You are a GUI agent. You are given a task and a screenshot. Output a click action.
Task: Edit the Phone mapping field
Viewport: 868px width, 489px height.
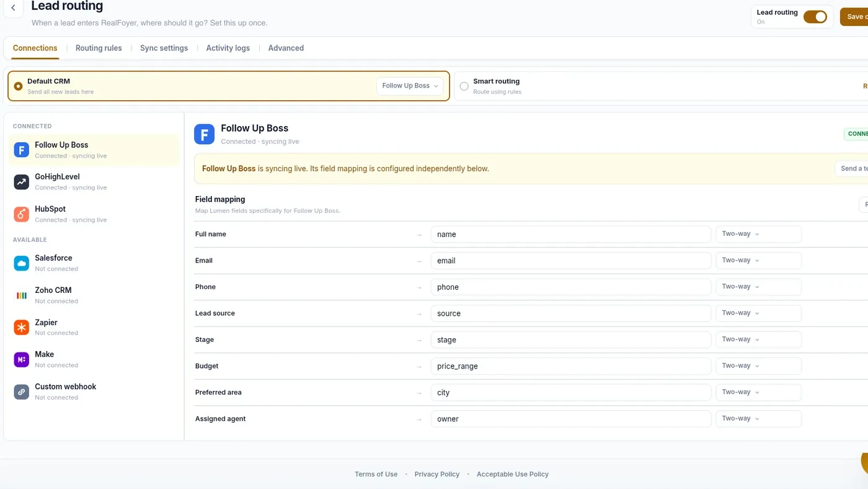571,287
